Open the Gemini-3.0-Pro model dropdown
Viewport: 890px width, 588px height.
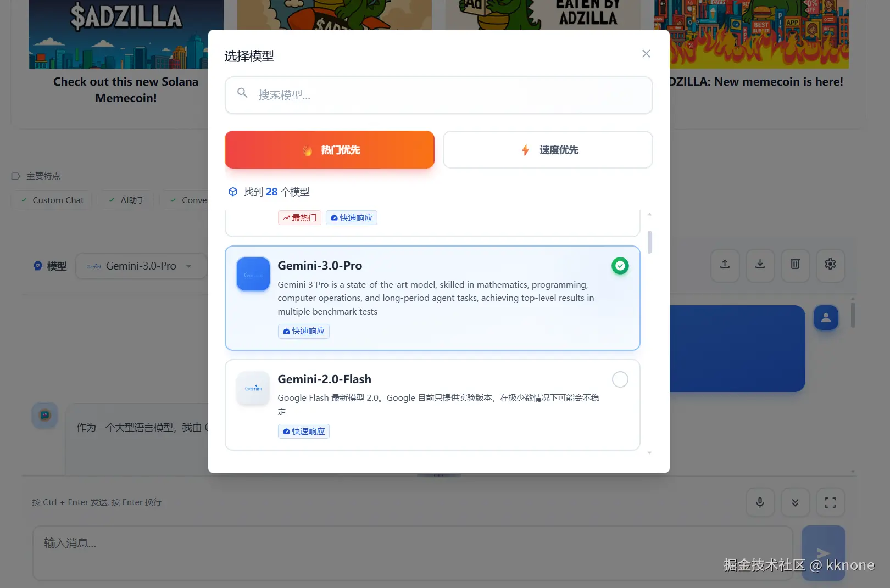click(x=141, y=266)
